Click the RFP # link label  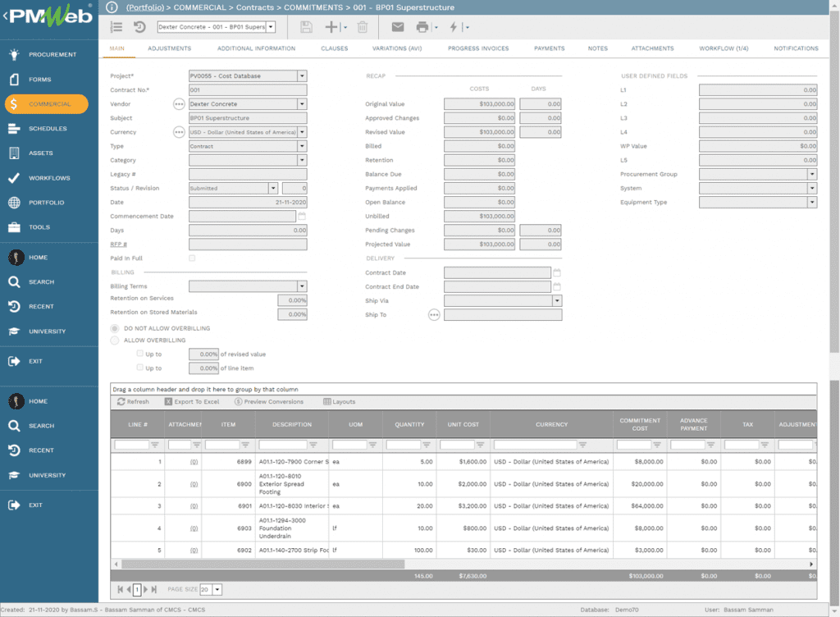click(x=118, y=245)
